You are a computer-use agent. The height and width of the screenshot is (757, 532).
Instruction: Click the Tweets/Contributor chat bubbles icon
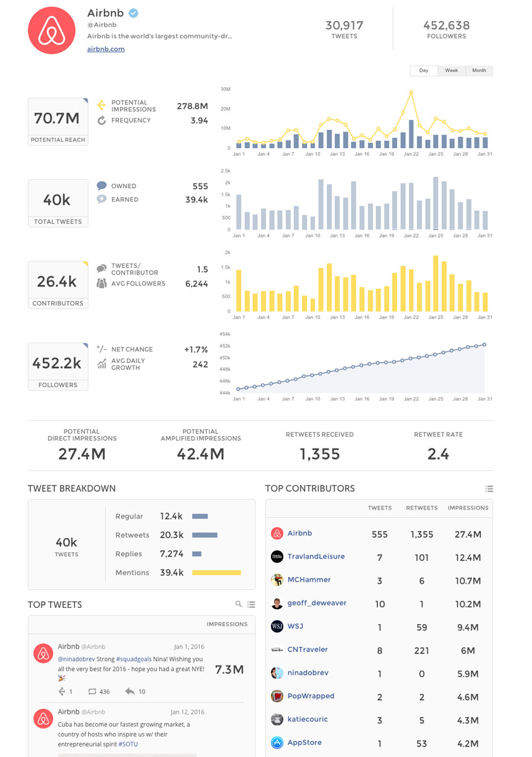click(102, 269)
